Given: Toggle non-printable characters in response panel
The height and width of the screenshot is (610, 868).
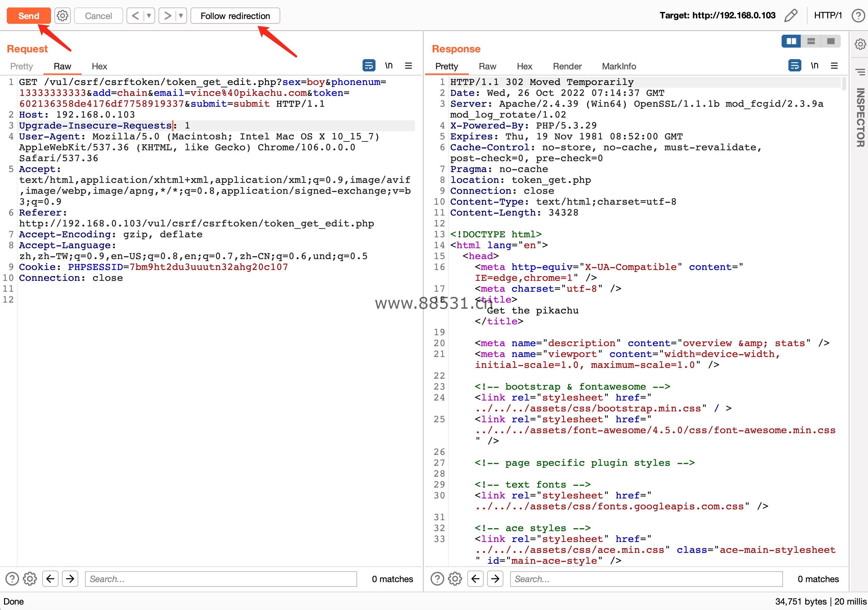Looking at the screenshot, I should pos(815,66).
